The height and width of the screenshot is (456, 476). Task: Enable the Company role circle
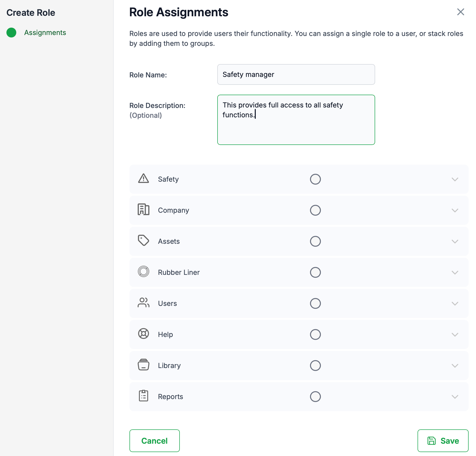pos(315,210)
